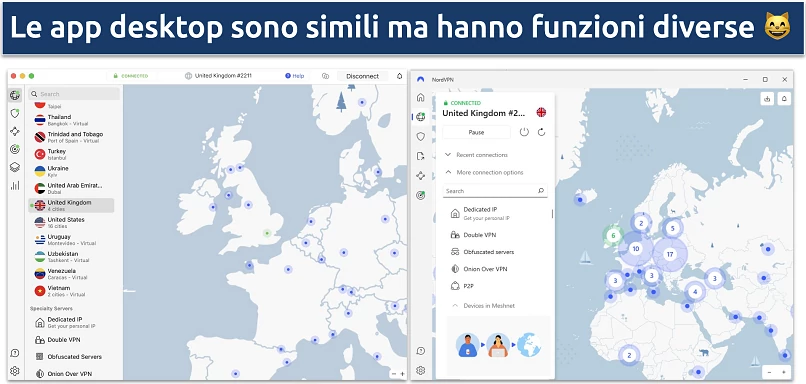The image size is (806, 384).
Task: Select Thailand in Mac country list
Action: click(72, 120)
